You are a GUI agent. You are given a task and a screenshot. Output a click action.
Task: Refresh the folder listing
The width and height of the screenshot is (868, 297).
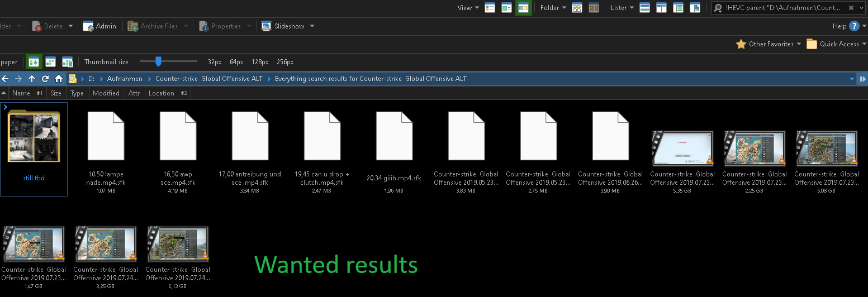[45, 79]
